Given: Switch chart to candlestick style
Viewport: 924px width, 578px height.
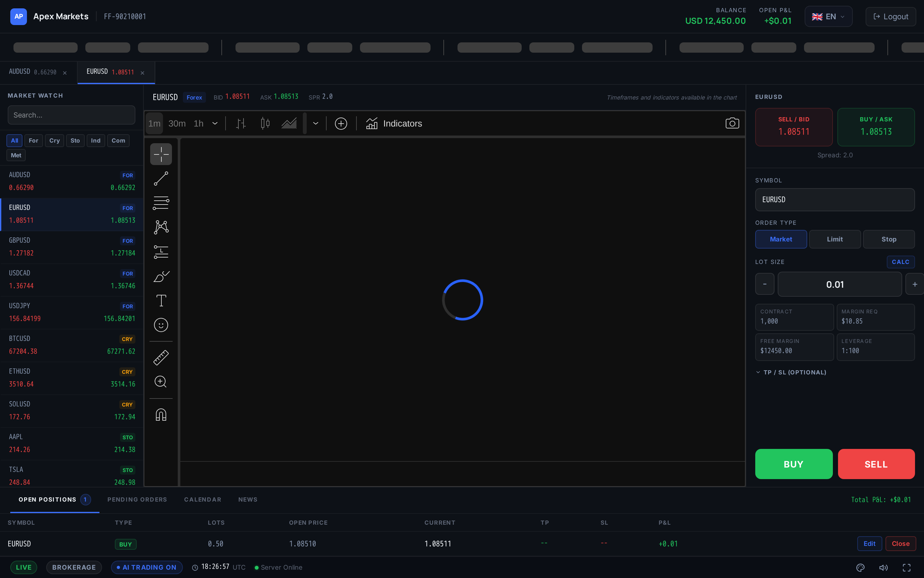Looking at the screenshot, I should coord(265,124).
